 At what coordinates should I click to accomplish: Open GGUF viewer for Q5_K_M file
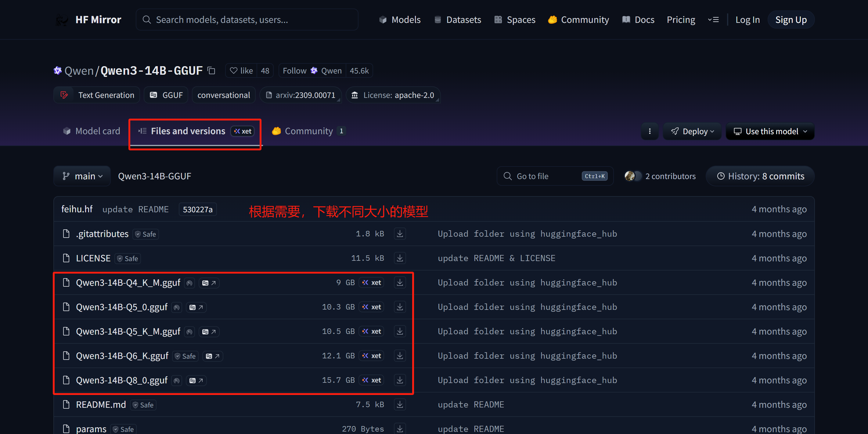[209, 332]
